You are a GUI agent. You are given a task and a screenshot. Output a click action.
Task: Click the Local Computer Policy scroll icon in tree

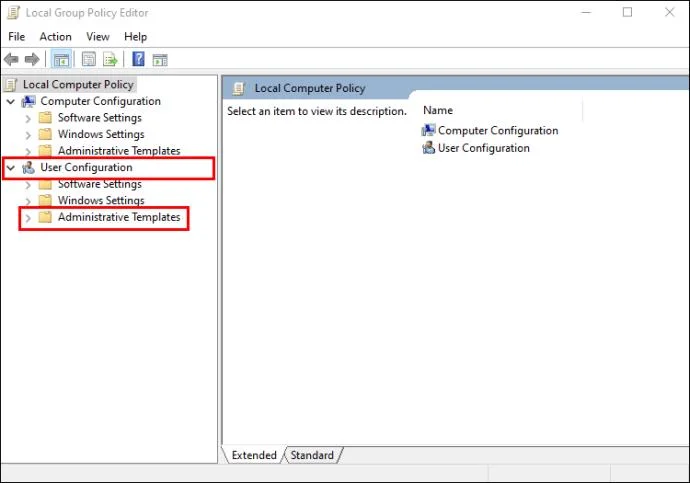click(x=11, y=84)
